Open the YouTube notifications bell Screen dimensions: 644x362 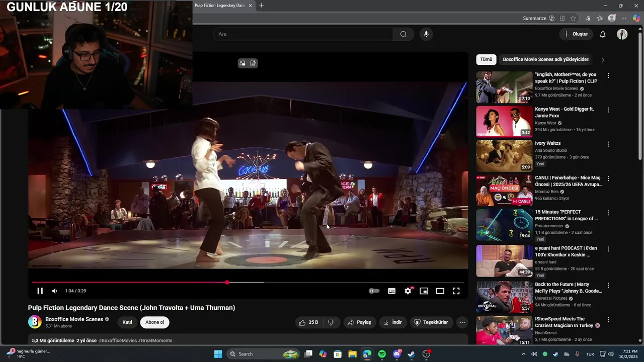(x=603, y=34)
